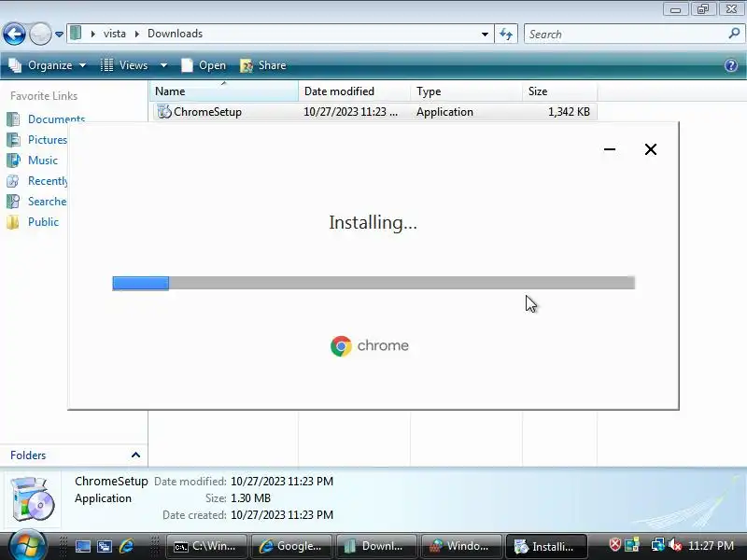
Task: Click the ChromeSetup installer file icon
Action: [164, 112]
